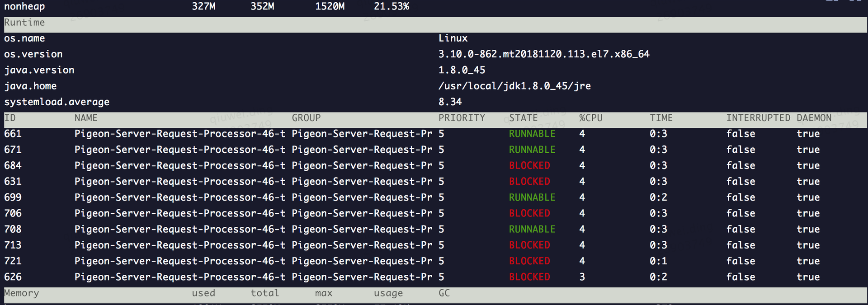868x305 pixels.
Task: Select thread name in row 699
Action: coord(180,197)
